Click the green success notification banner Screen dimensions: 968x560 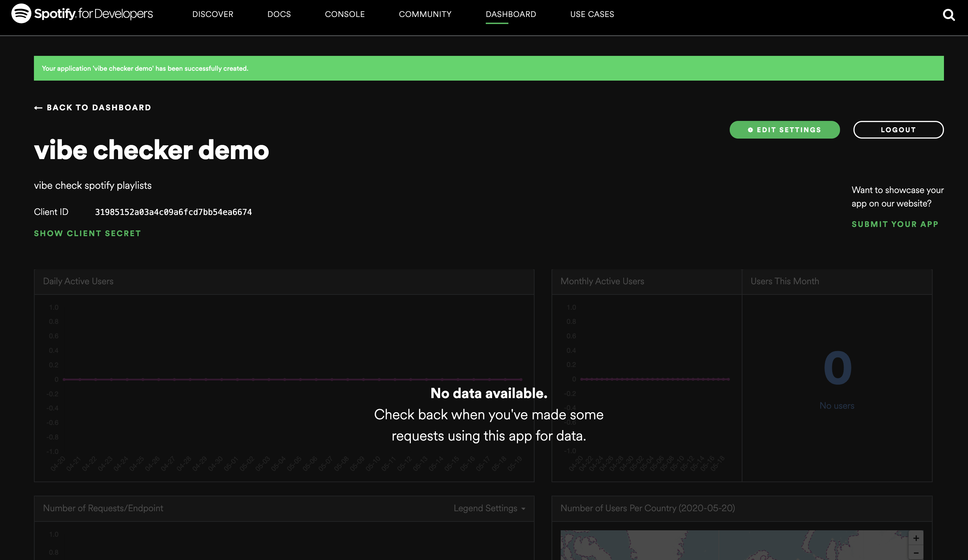(x=489, y=68)
